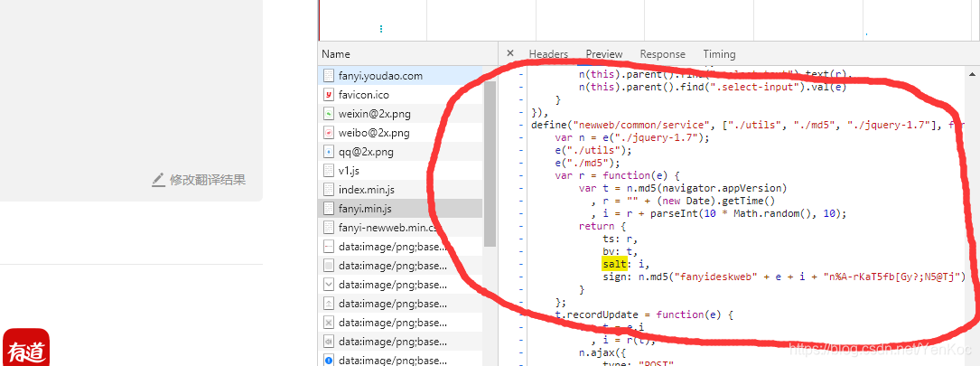Click the highlighted salt keyword
The height and width of the screenshot is (366, 980).
[615, 264]
